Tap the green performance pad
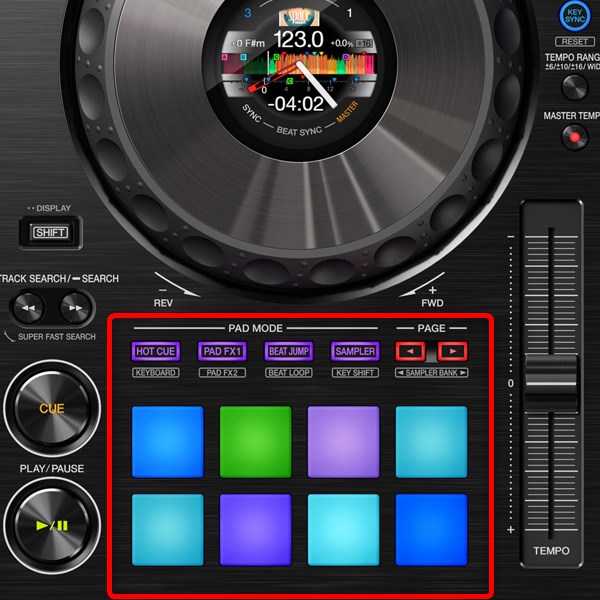600x600 pixels. (x=256, y=442)
